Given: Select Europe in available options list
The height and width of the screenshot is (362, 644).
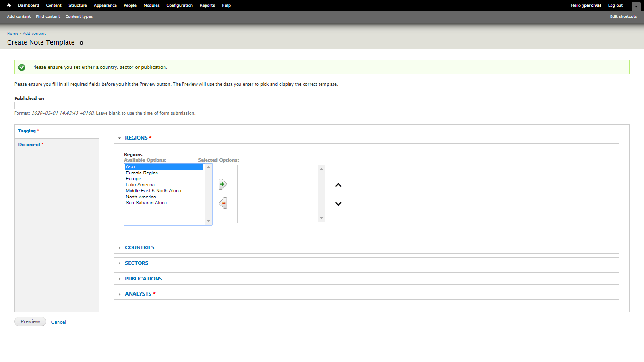Looking at the screenshot, I should click(133, 179).
